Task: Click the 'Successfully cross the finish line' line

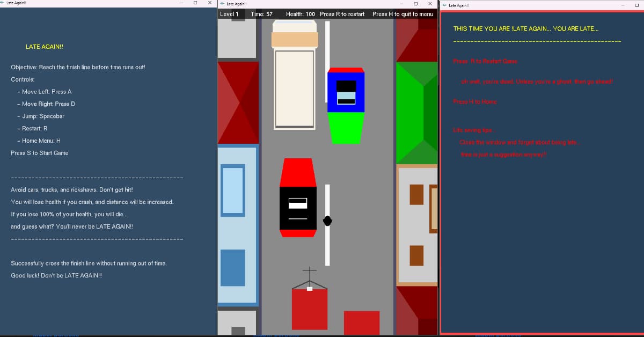Action: click(x=89, y=263)
